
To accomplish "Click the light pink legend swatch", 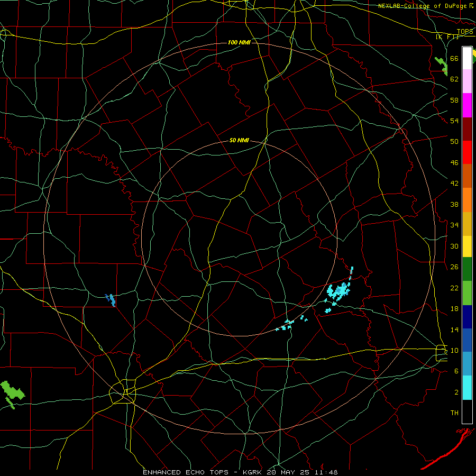I will (467, 81).
